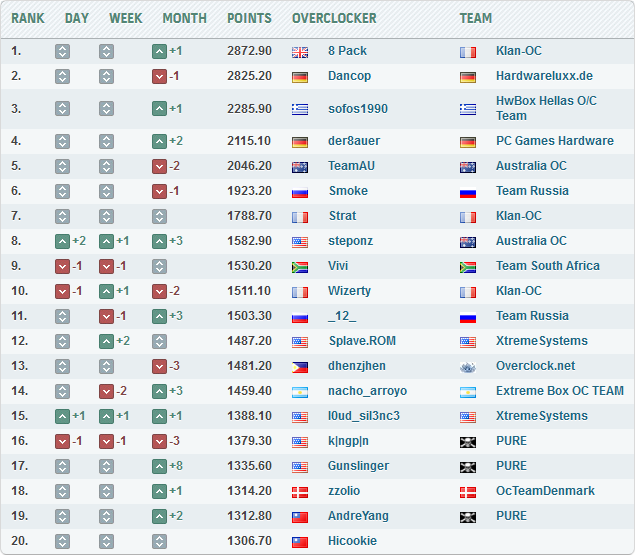Screen dimensions: 635x555
Task: Open the Australia OC link in steponz row
Action: coord(531,241)
